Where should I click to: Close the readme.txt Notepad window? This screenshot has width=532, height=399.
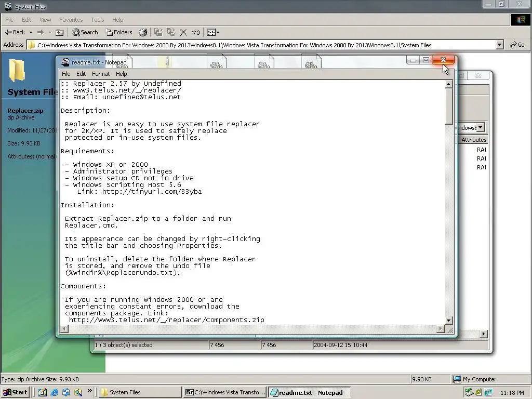pyautogui.click(x=443, y=60)
